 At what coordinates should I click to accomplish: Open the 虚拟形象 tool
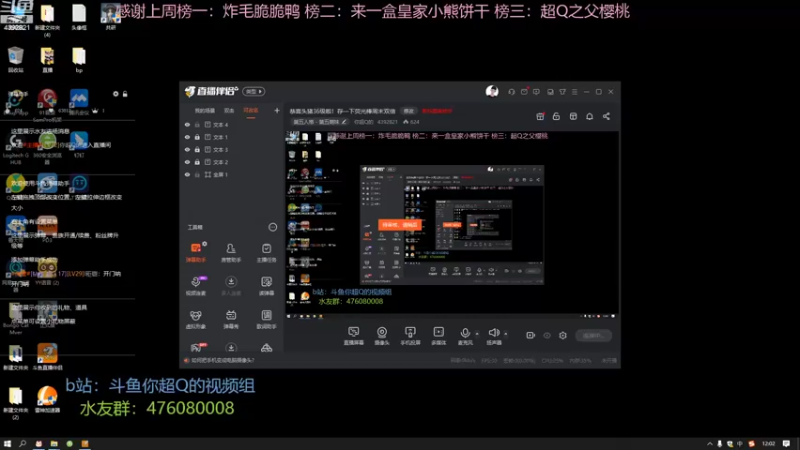(x=196, y=319)
